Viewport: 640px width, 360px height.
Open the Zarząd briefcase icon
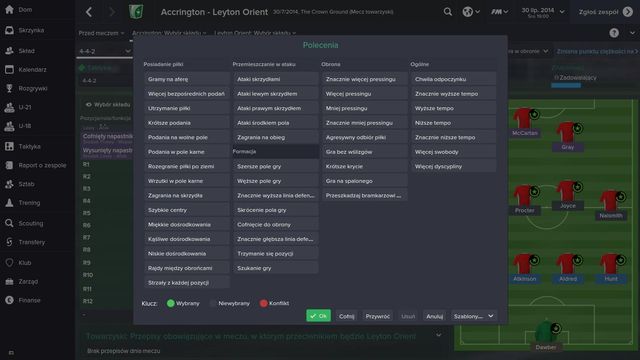[x=9, y=281]
